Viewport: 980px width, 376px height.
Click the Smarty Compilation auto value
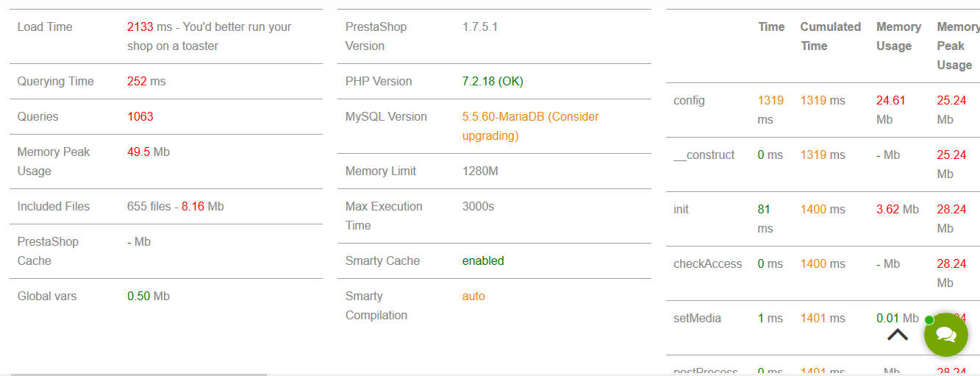click(473, 297)
